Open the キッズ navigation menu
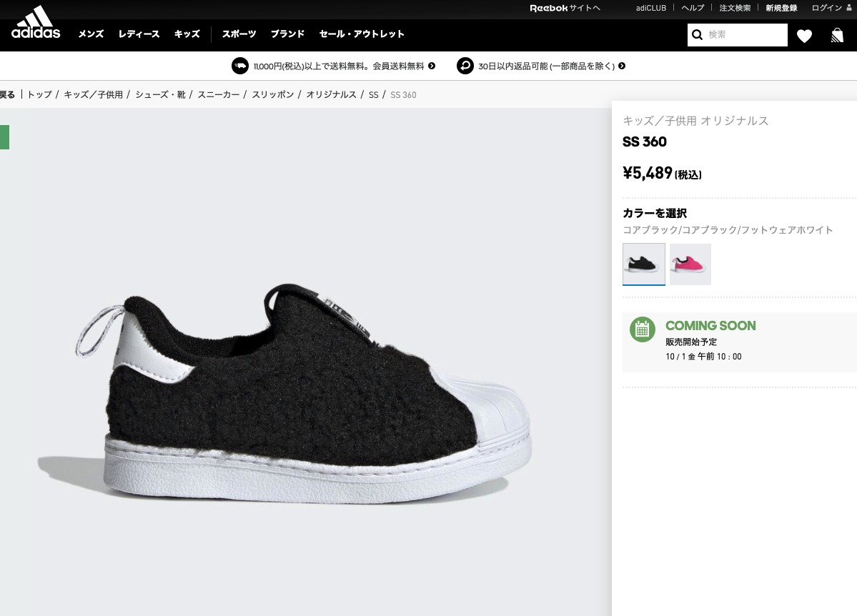Image resolution: width=857 pixels, height=616 pixels. (187, 34)
